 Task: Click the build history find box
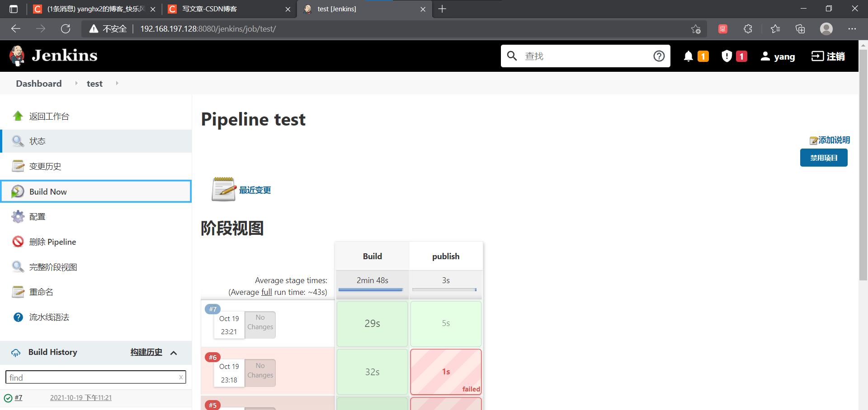pos(96,377)
